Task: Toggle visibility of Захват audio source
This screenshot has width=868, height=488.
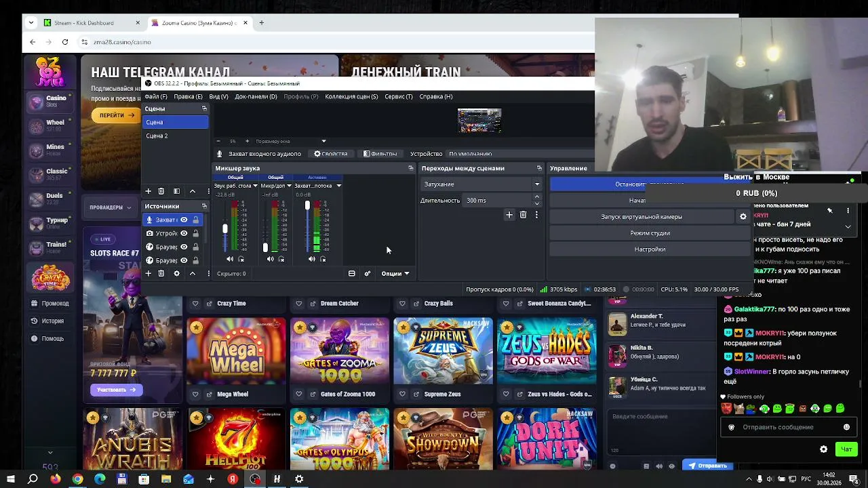Action: [x=184, y=220]
